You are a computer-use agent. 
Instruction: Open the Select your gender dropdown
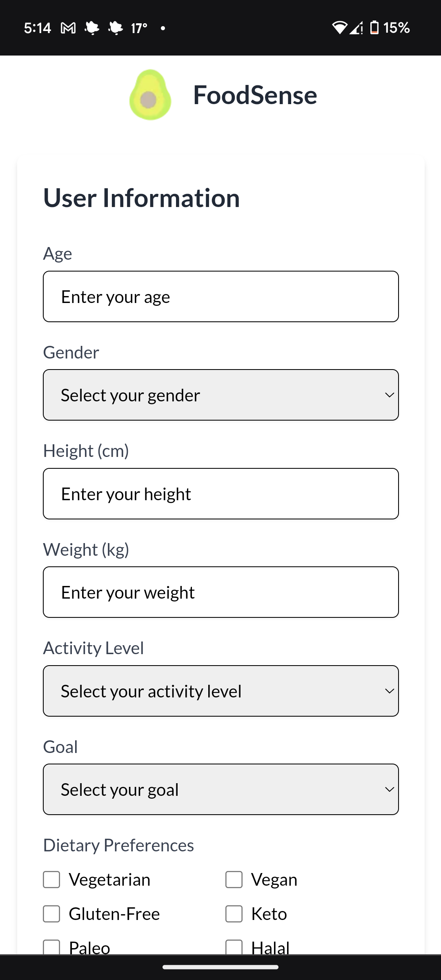(220, 395)
